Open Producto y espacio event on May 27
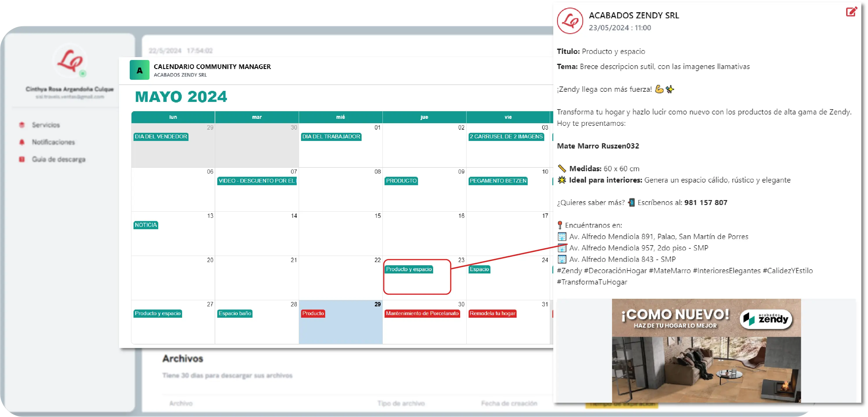Screen dimensions: 868x417 click(158, 313)
